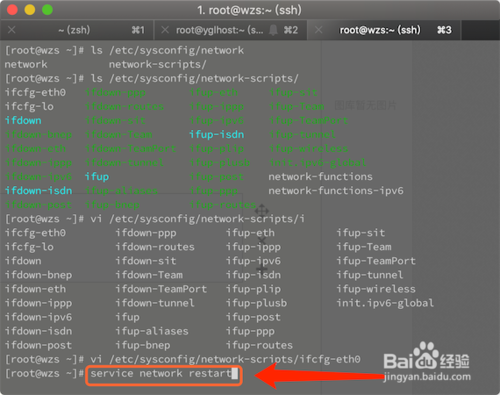Viewport: 500px width, 395px height.
Task: Click the green "ifup-plusb" entry
Action: 220,163
